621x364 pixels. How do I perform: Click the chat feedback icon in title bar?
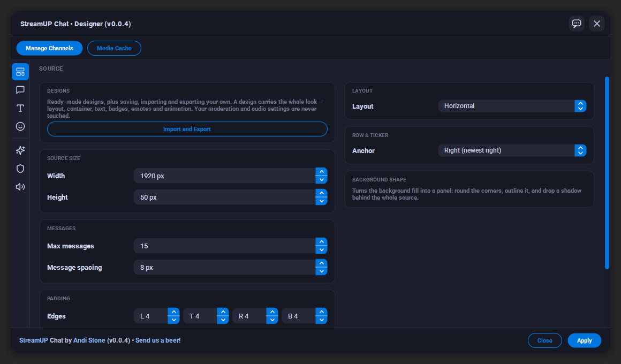(x=576, y=24)
